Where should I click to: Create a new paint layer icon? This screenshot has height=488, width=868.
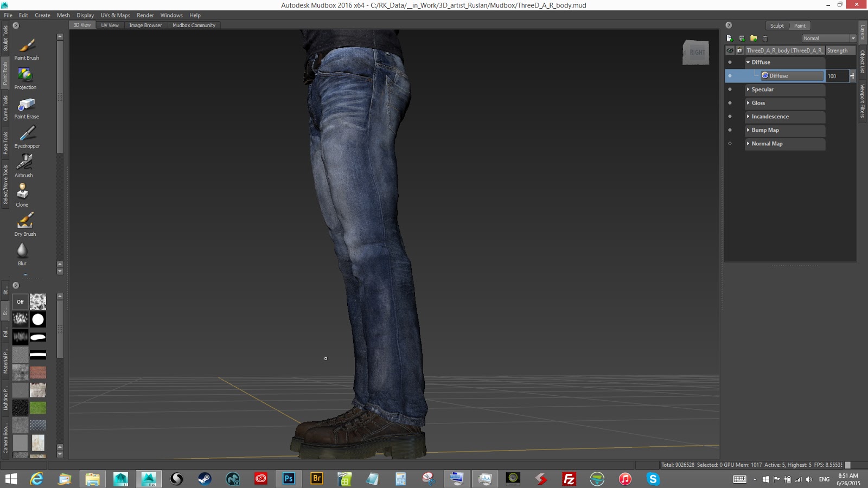[x=730, y=38]
